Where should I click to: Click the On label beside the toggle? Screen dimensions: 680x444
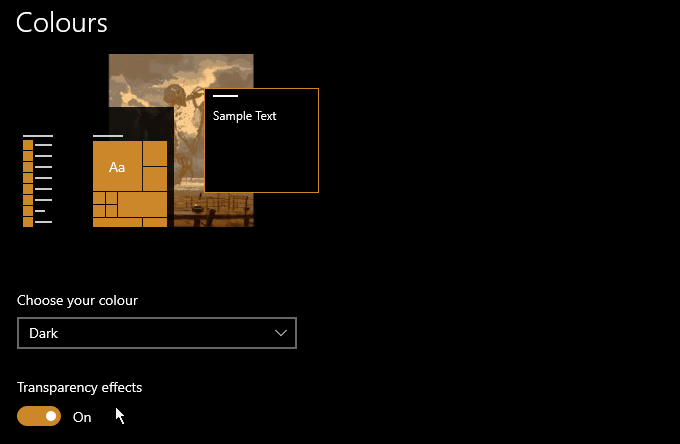pos(82,417)
